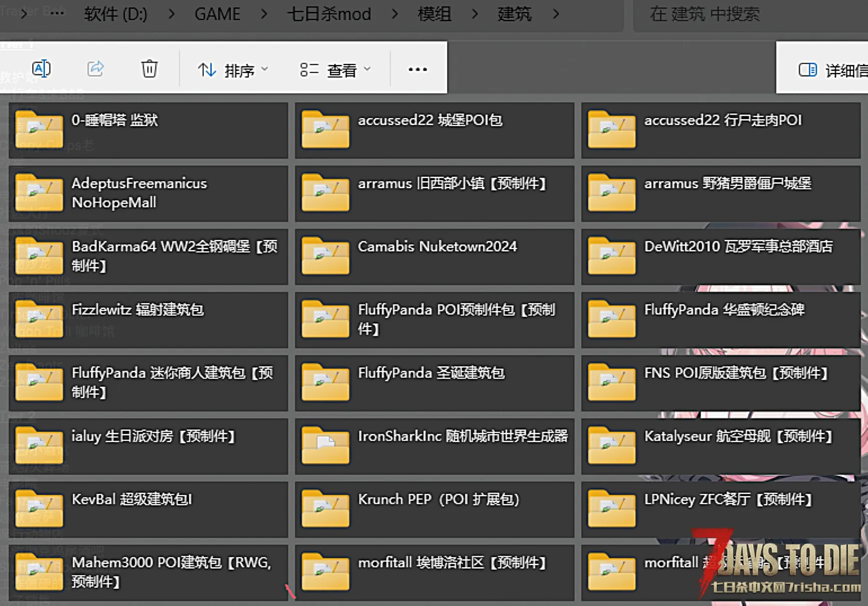Click the text DeWitt2010 瓦罗军事总部酒店
The width and height of the screenshot is (868, 606).
pyautogui.click(x=738, y=247)
